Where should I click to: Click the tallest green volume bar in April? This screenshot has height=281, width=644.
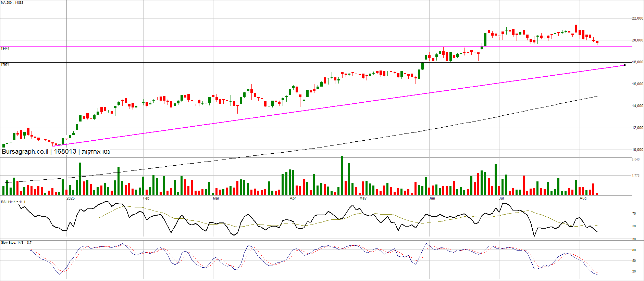(x=342, y=176)
